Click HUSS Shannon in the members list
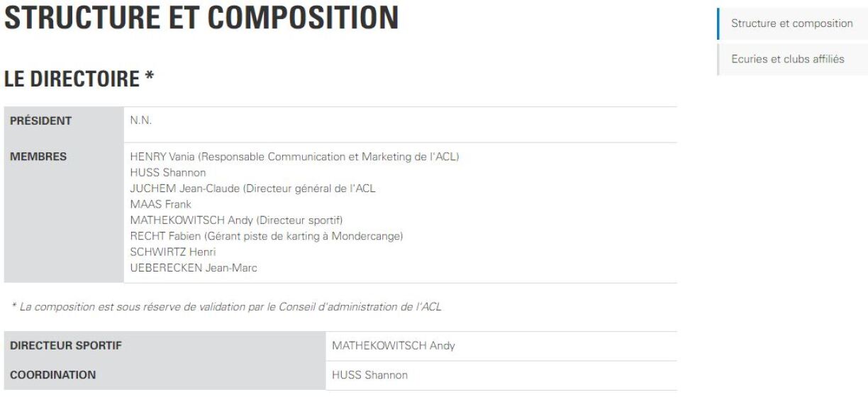This screenshot has height=397, width=868. pyautogui.click(x=168, y=172)
